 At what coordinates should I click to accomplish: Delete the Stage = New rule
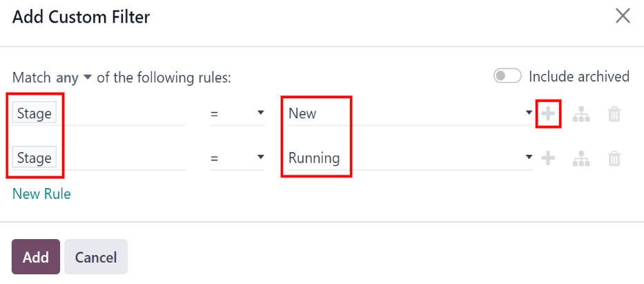[x=614, y=115]
